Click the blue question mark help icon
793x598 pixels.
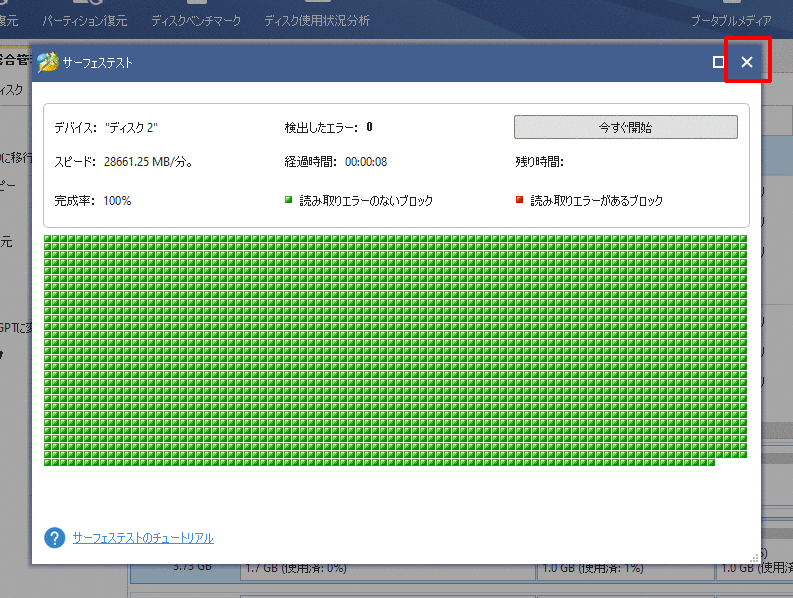pyautogui.click(x=55, y=538)
